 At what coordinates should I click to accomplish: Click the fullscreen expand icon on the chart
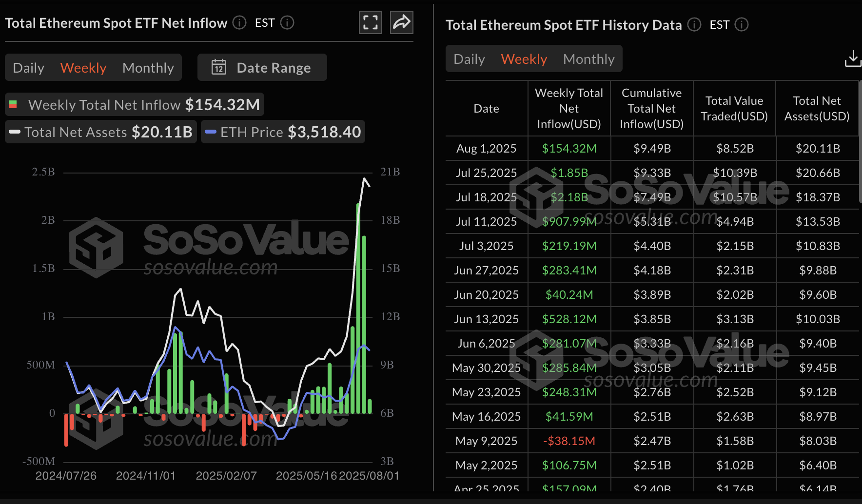(370, 22)
